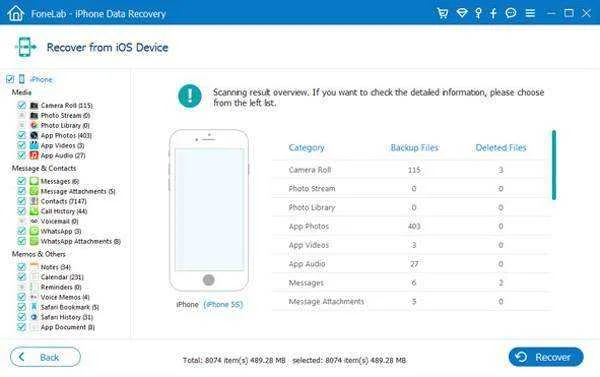
Task: Toggle the Contacts checkbox
Action: [22, 201]
